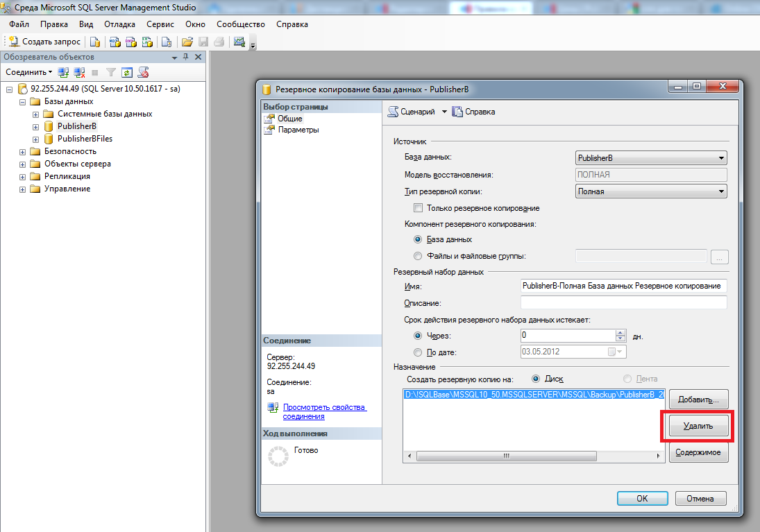This screenshot has height=532, width=760.
Task: Click the Описание input field
Action: point(624,302)
